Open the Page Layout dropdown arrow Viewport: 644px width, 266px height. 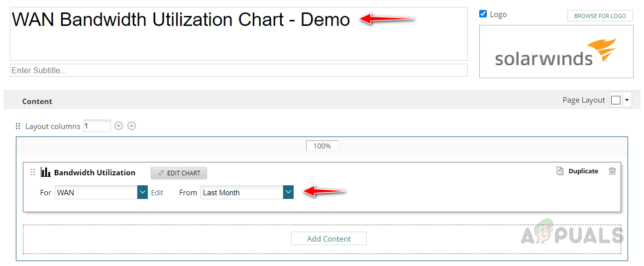627,100
